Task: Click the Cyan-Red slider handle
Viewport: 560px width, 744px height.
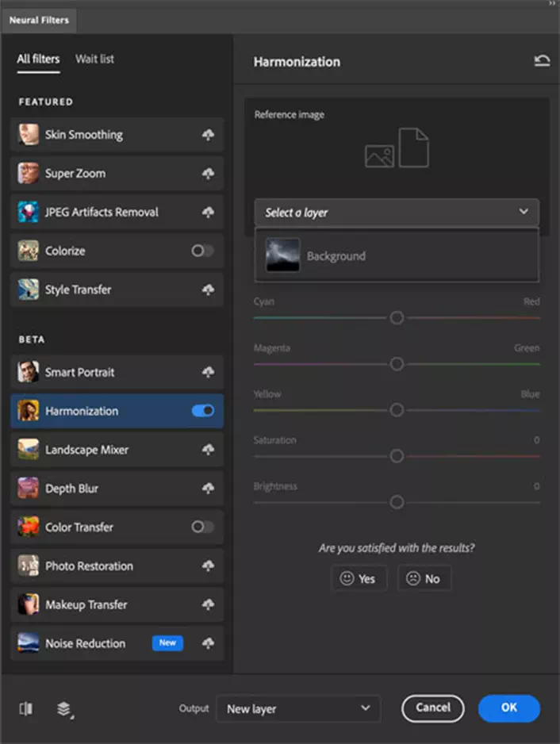Action: point(397,317)
